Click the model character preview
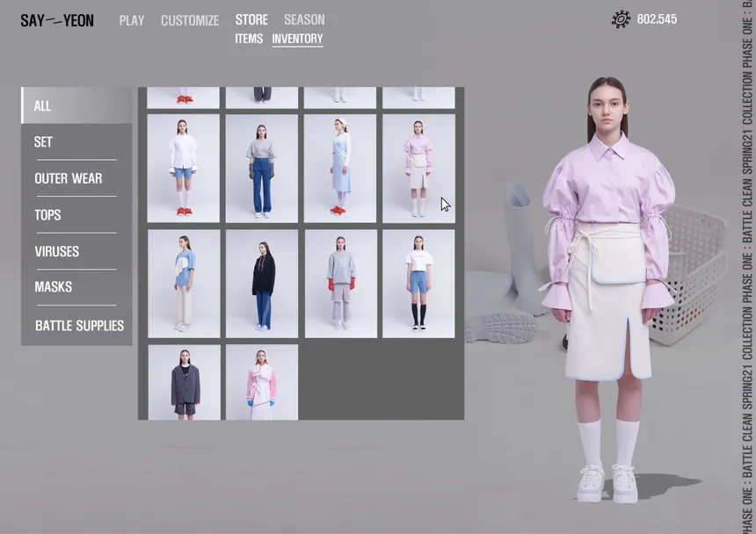The image size is (756, 534). click(609, 289)
